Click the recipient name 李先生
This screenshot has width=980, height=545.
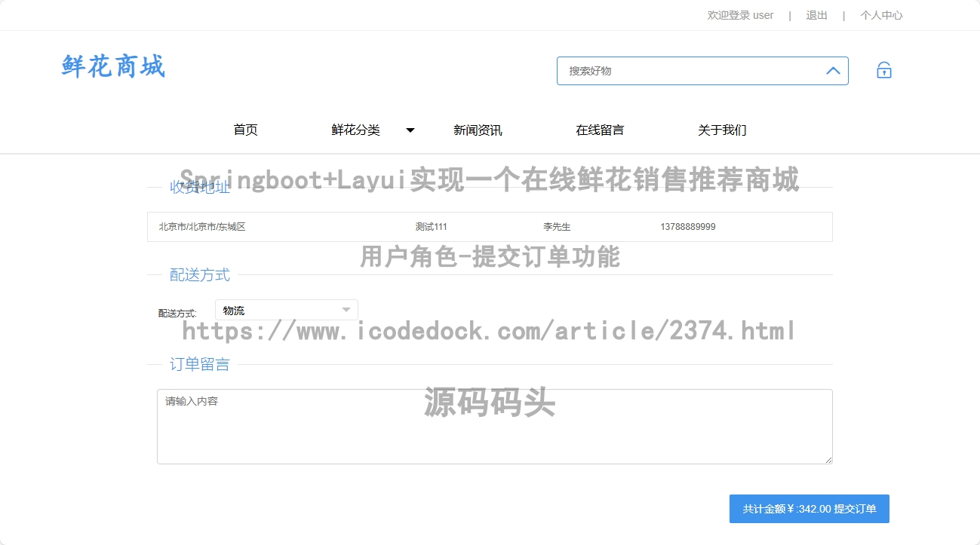tap(557, 227)
